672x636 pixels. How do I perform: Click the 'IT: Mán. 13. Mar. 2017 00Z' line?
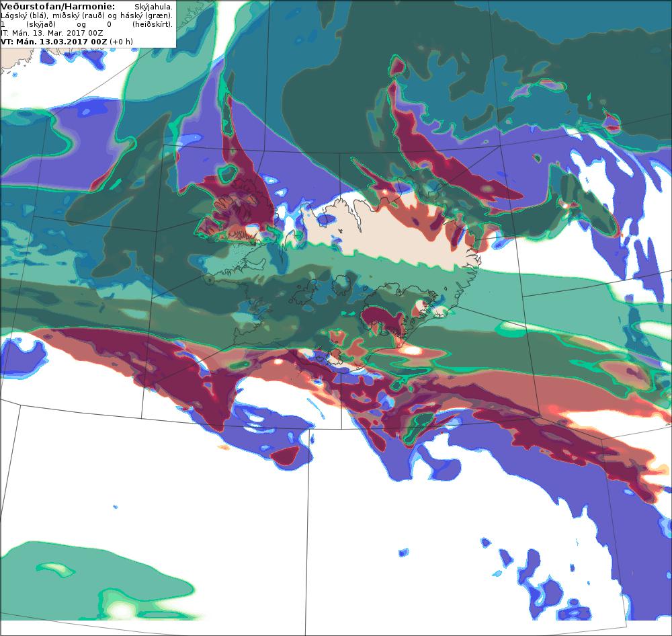52,33
